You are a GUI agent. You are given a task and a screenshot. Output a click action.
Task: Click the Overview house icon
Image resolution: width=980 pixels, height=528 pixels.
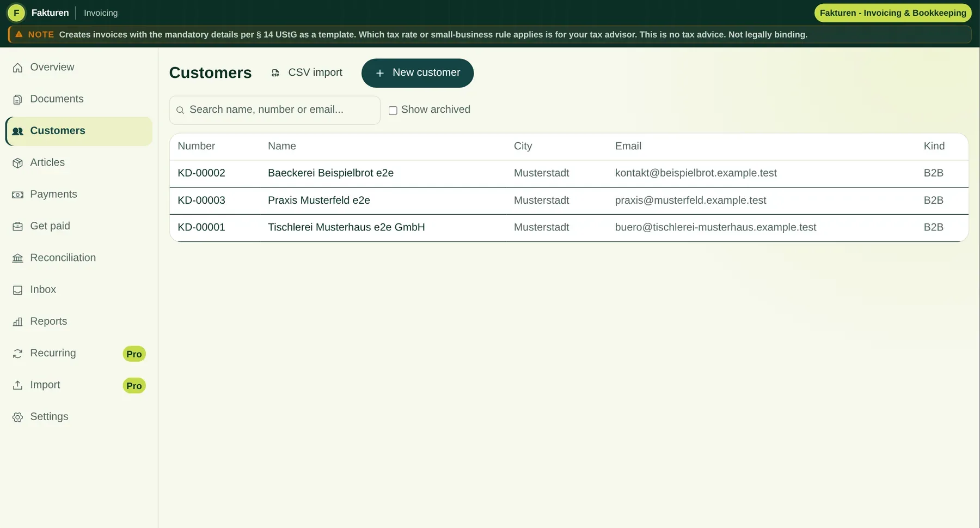(x=17, y=68)
